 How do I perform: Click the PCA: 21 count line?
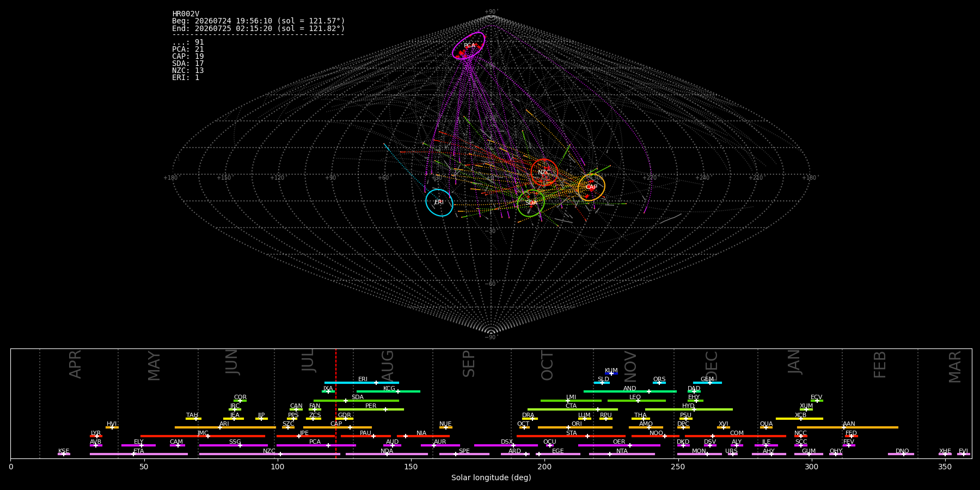[x=188, y=50]
